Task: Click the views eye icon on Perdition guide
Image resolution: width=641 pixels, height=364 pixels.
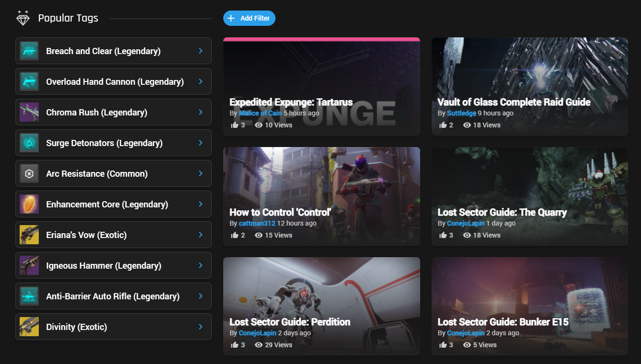Action: (x=259, y=345)
